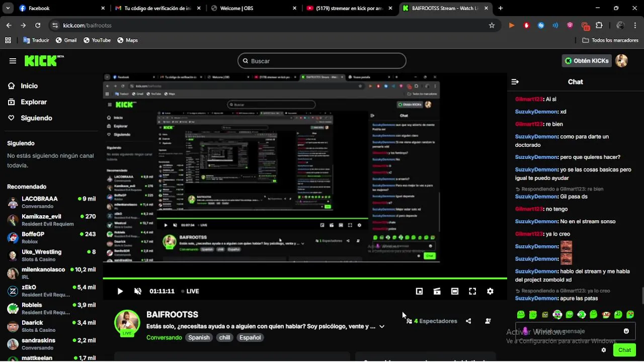Open Daarick recommended channel

(x=51, y=326)
